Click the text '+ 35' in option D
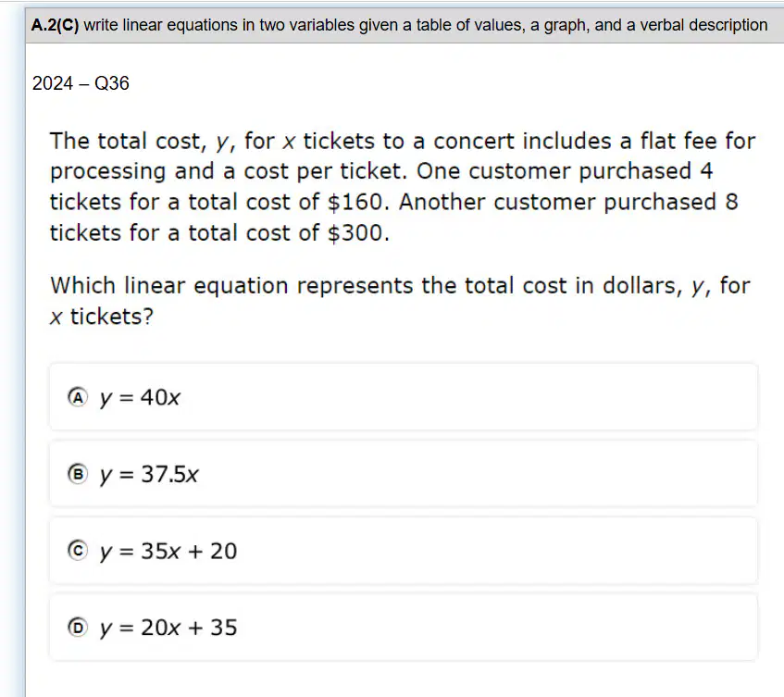This screenshot has height=697, width=784. click(x=213, y=628)
